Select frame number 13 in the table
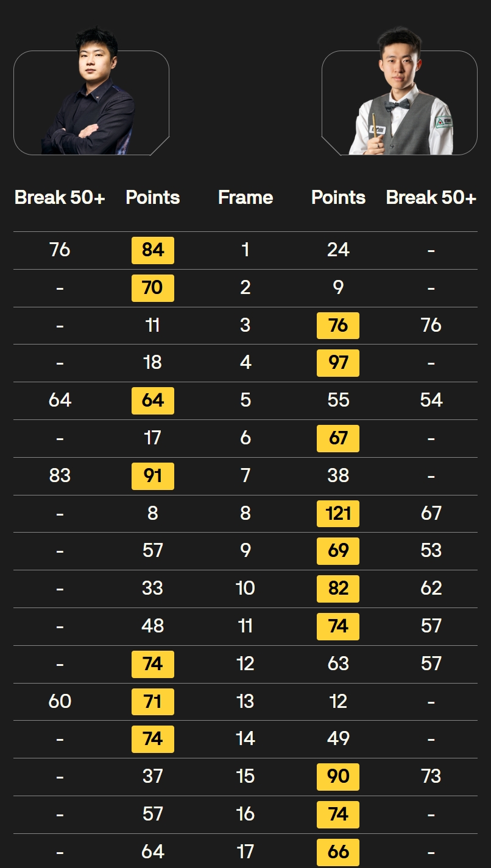 (x=245, y=701)
